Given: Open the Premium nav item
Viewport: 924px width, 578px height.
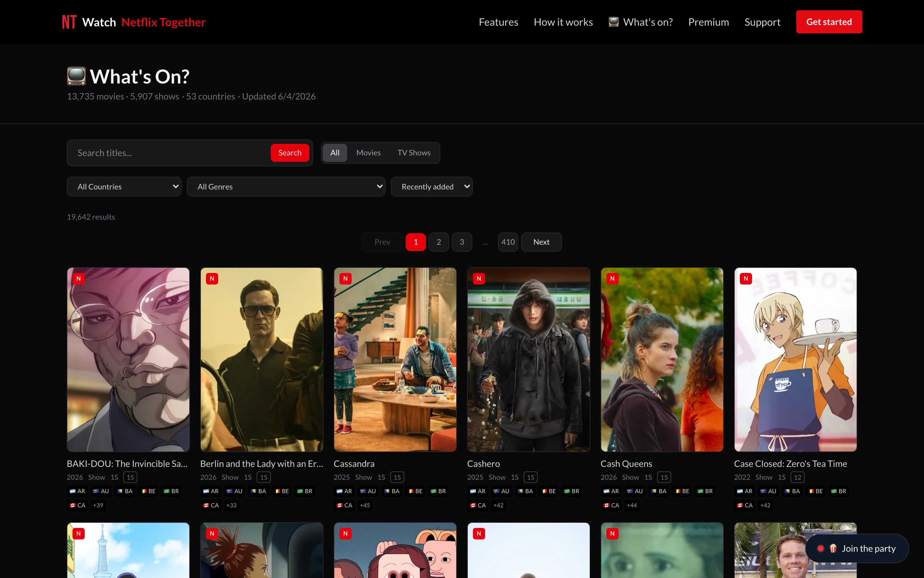Looking at the screenshot, I should click(709, 22).
